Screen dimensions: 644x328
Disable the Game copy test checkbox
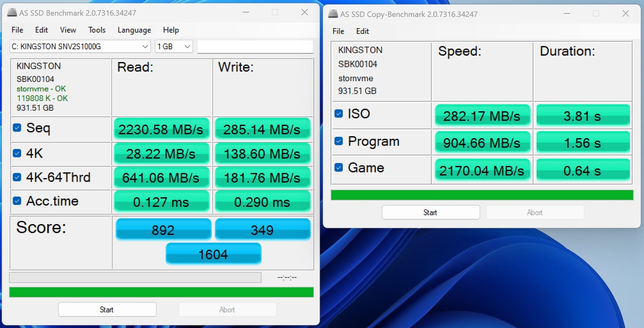click(x=339, y=167)
